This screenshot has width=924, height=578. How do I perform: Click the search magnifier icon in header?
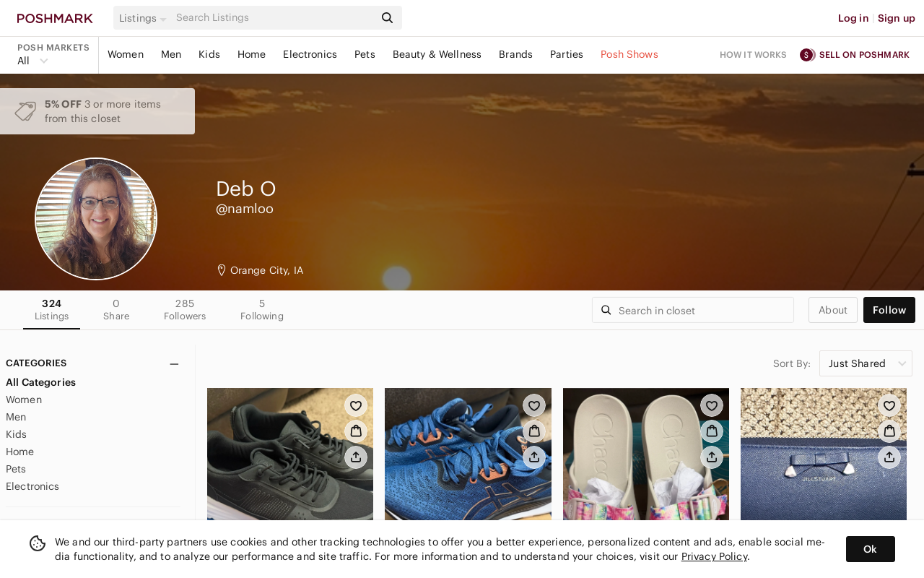tap(388, 18)
